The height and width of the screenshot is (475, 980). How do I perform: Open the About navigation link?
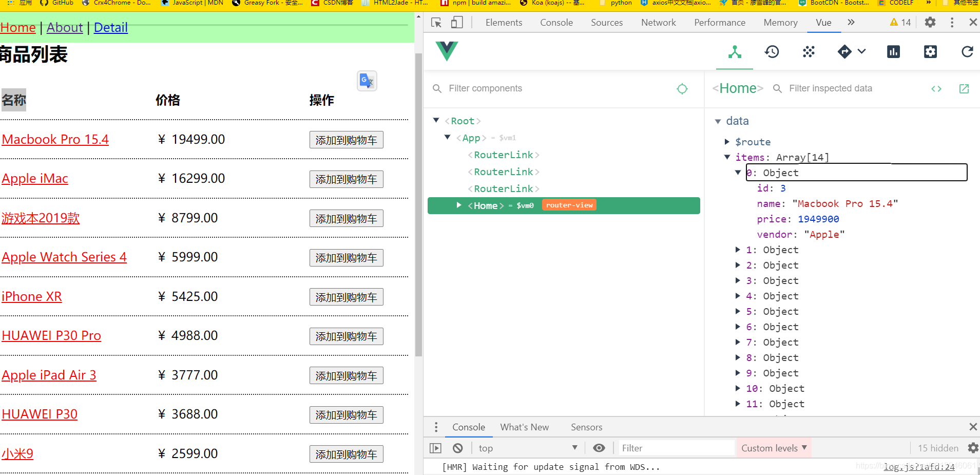(65, 28)
